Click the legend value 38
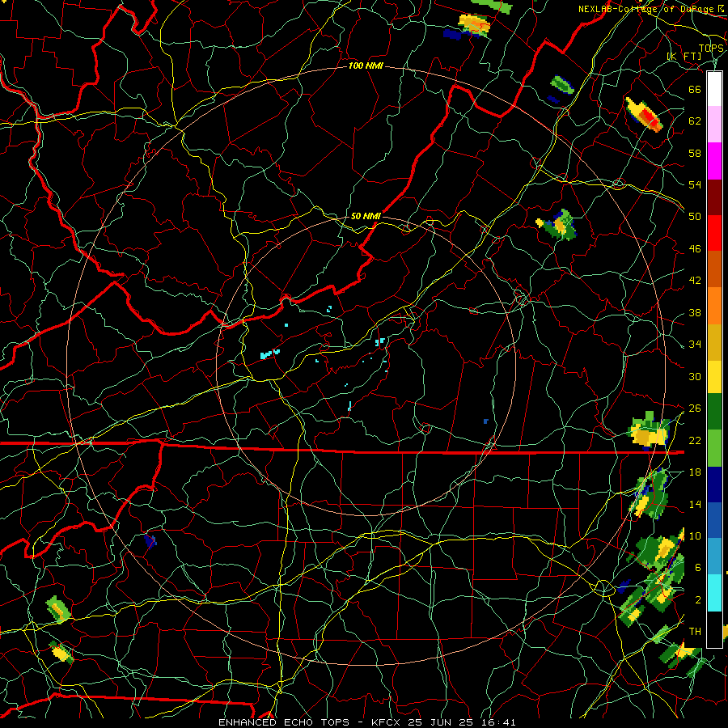Image resolution: width=728 pixels, height=728 pixels. 695,312
